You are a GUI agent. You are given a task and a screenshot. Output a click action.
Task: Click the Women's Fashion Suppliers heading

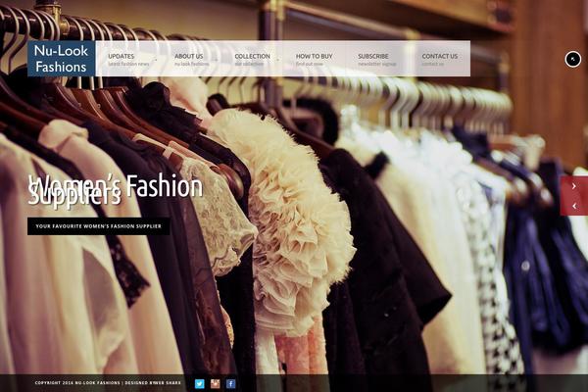(x=115, y=189)
